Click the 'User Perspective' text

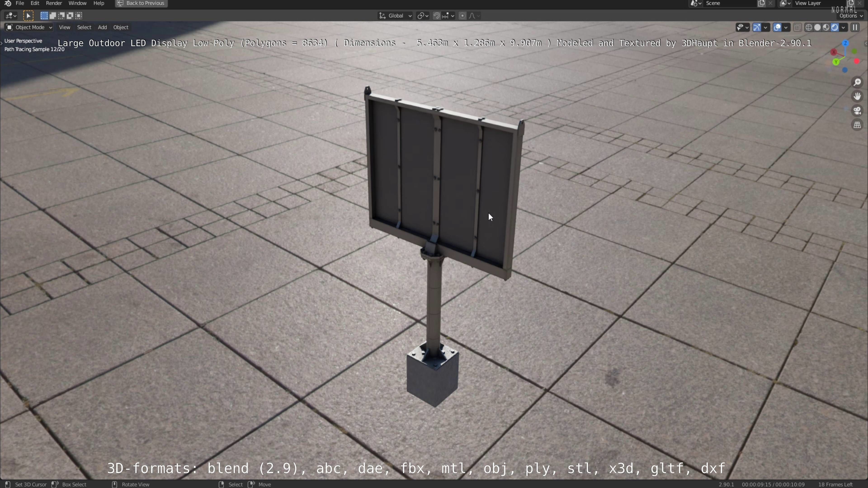pos(23,41)
